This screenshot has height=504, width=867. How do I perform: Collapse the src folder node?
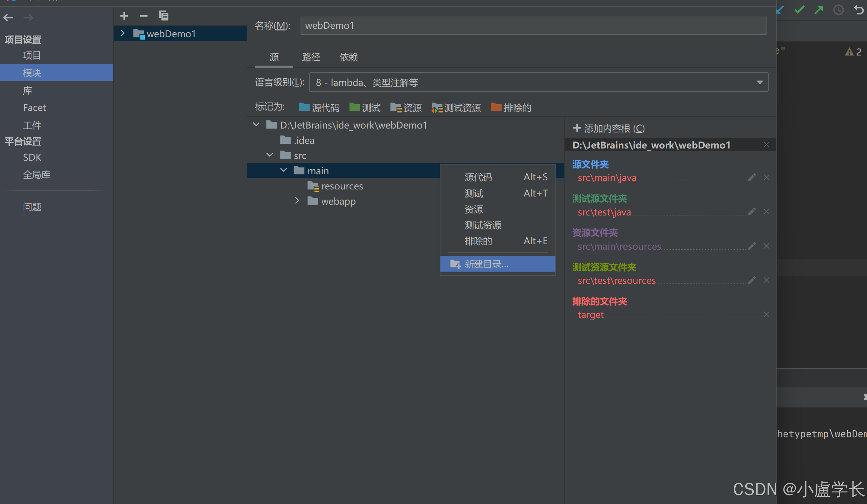(270, 156)
